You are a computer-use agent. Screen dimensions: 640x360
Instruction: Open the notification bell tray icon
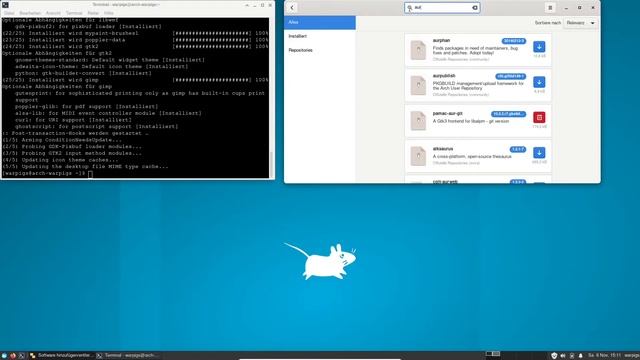click(581, 356)
